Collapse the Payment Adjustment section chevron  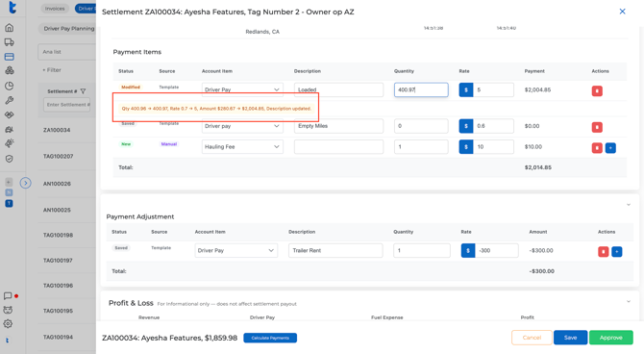pos(628,205)
